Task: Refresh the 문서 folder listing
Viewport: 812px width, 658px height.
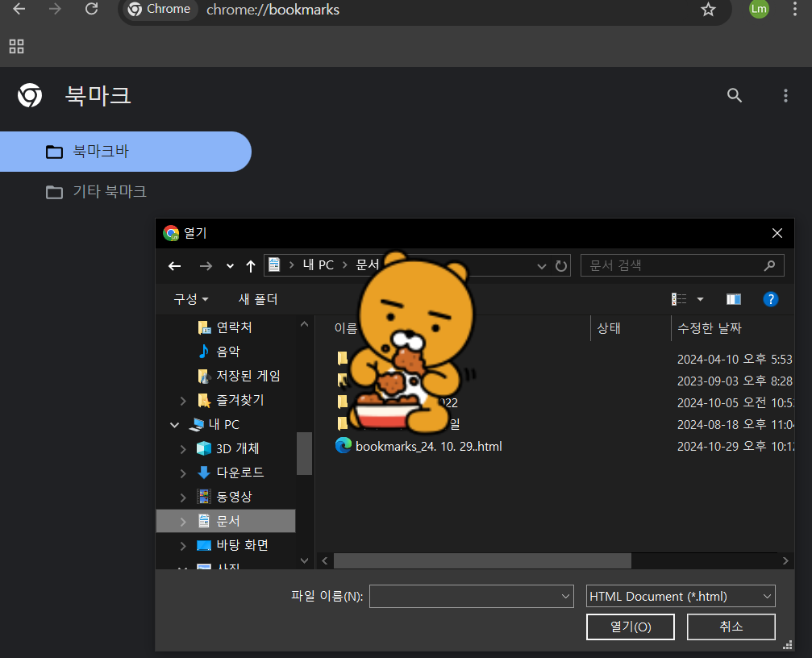Action: (561, 266)
